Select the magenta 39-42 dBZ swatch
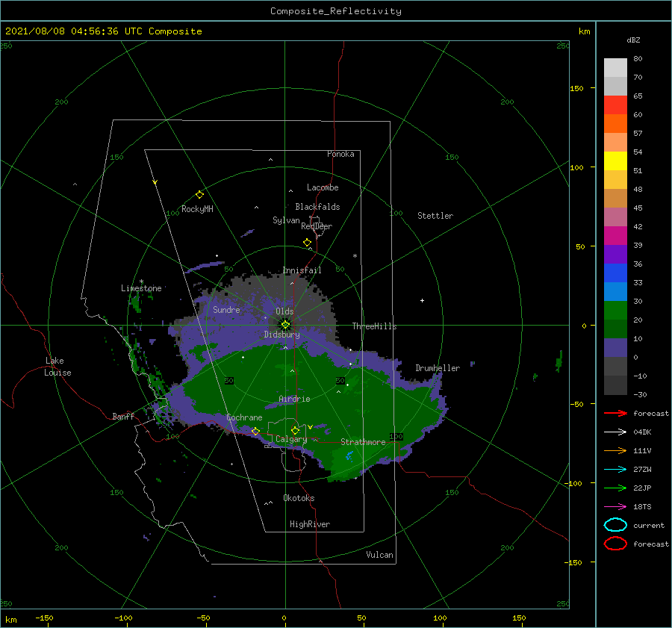Screen dimensions: 672x628 pos(615,235)
